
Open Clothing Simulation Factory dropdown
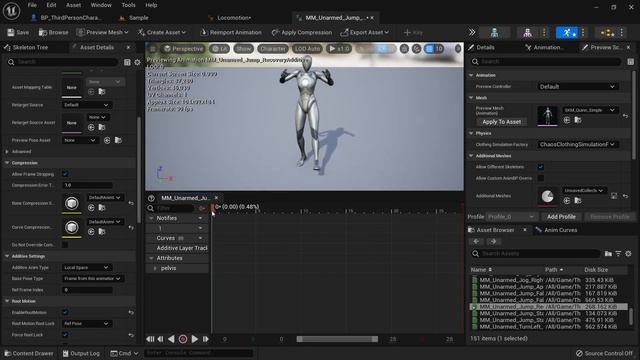point(578,144)
